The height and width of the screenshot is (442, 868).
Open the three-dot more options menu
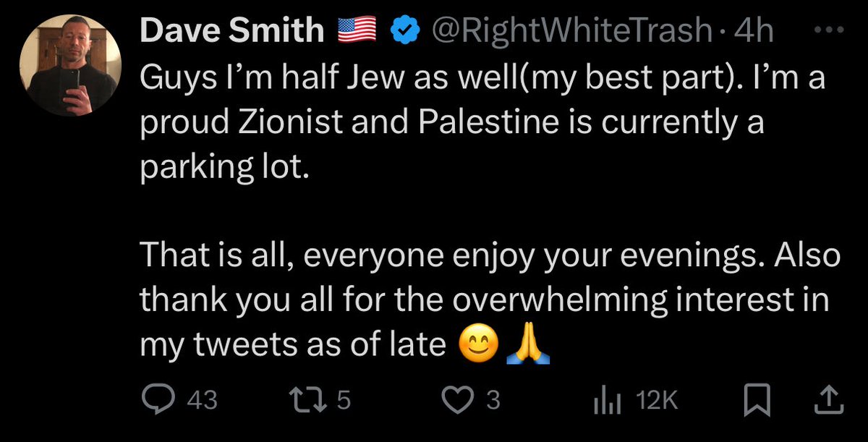tap(828, 30)
